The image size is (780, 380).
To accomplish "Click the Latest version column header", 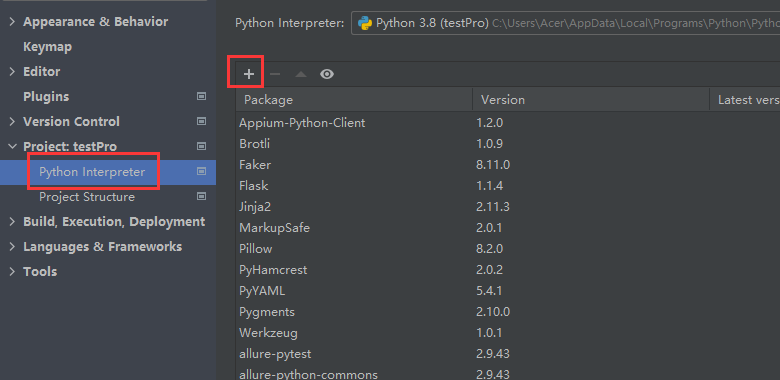I will [x=745, y=99].
